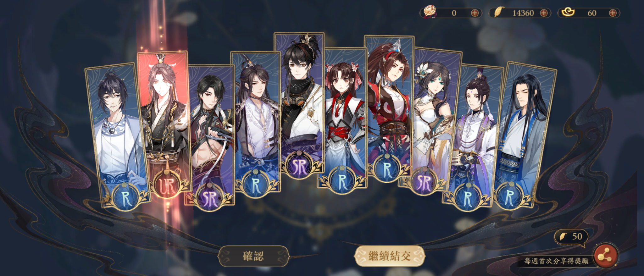644x276 pixels.
Task: Tap plus icon beside 14360 feather currency
Action: pyautogui.click(x=544, y=13)
